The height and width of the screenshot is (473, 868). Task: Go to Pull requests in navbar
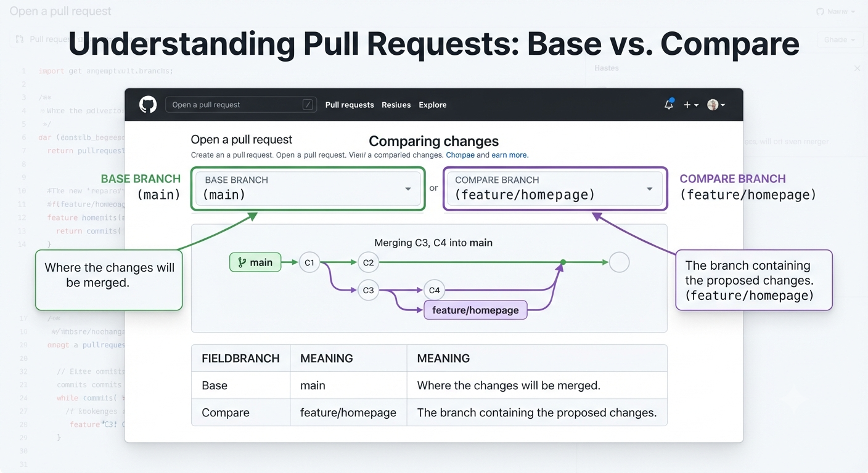click(350, 105)
